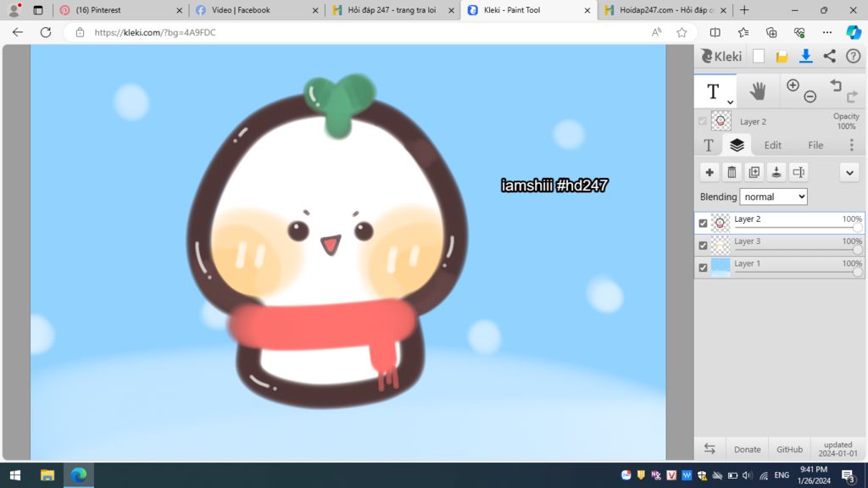Merge the layer down
The height and width of the screenshot is (488, 868).
coord(776,173)
